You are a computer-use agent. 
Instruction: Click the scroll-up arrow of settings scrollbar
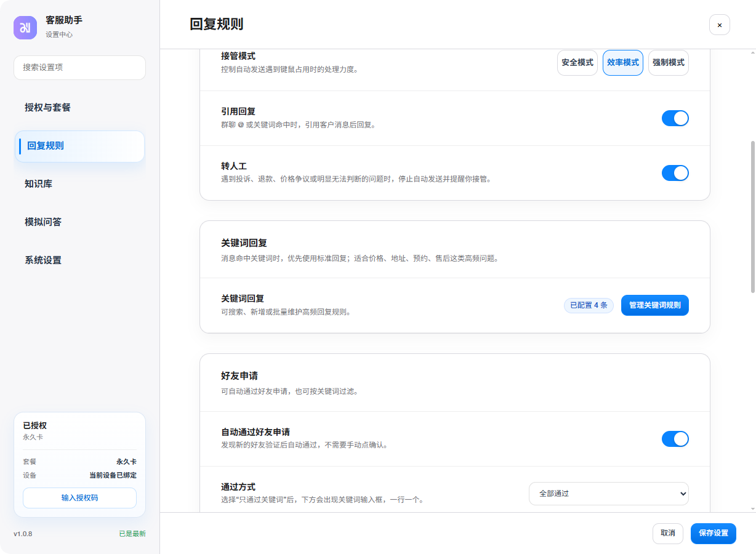[x=752, y=53]
